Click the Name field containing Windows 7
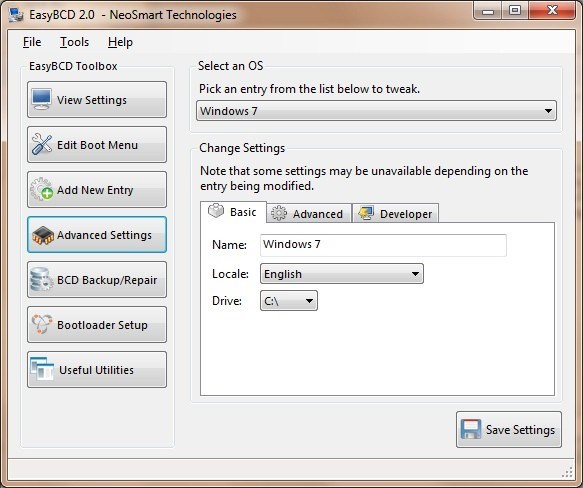 [383, 245]
